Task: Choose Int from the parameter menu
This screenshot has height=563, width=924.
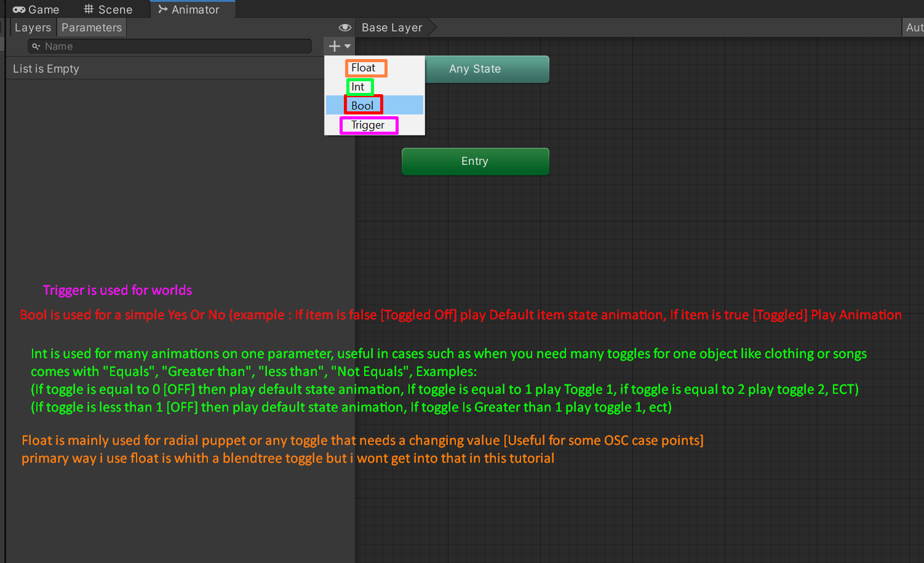Action: click(375, 87)
